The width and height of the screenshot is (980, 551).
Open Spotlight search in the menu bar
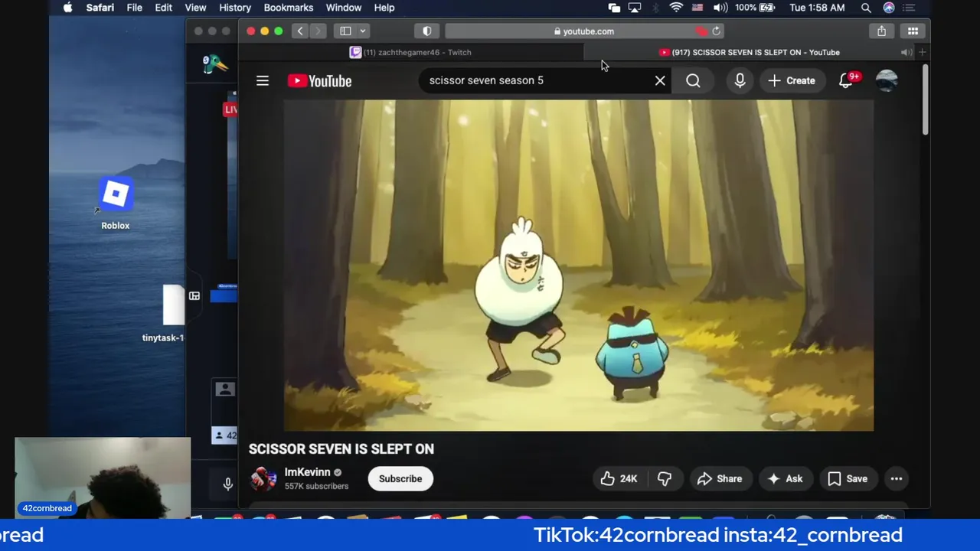(866, 8)
